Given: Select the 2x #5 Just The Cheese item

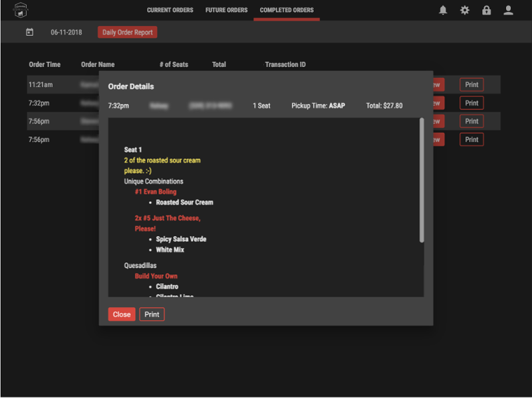Looking at the screenshot, I should pos(168,223).
